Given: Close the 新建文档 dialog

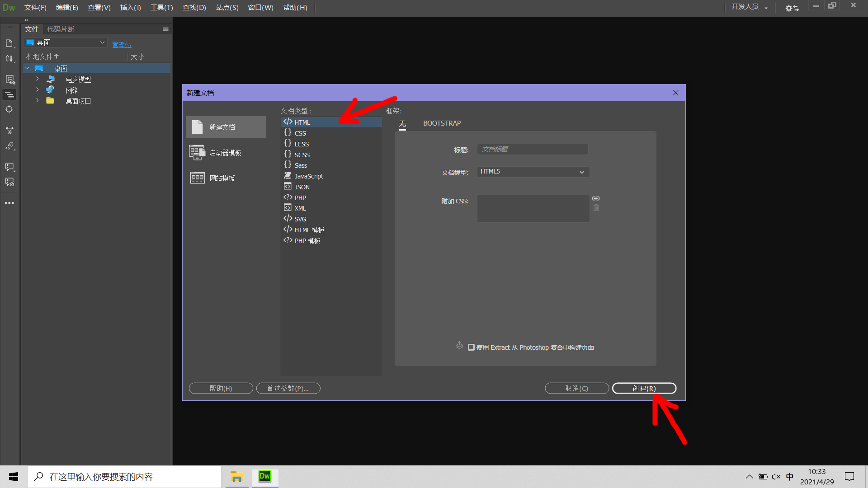Looking at the screenshot, I should pos(675,93).
